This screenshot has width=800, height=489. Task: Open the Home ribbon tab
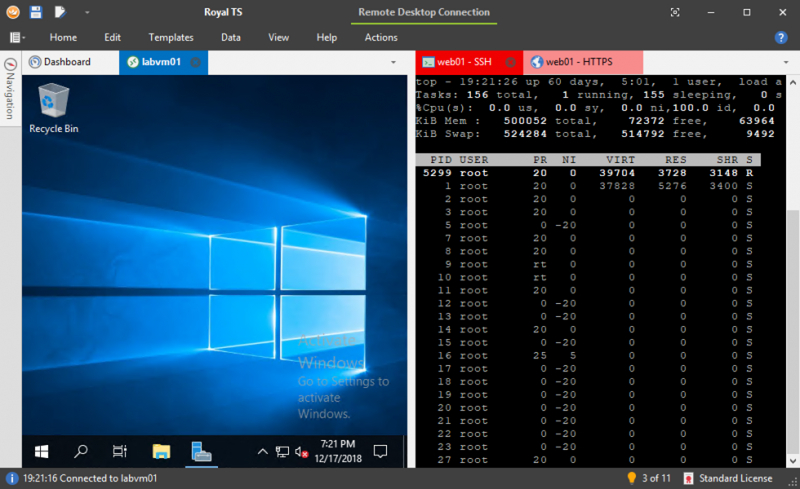click(x=63, y=37)
